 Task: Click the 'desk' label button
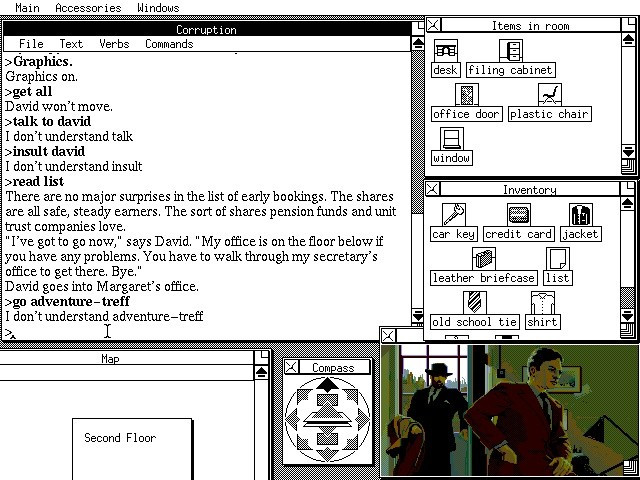point(445,70)
